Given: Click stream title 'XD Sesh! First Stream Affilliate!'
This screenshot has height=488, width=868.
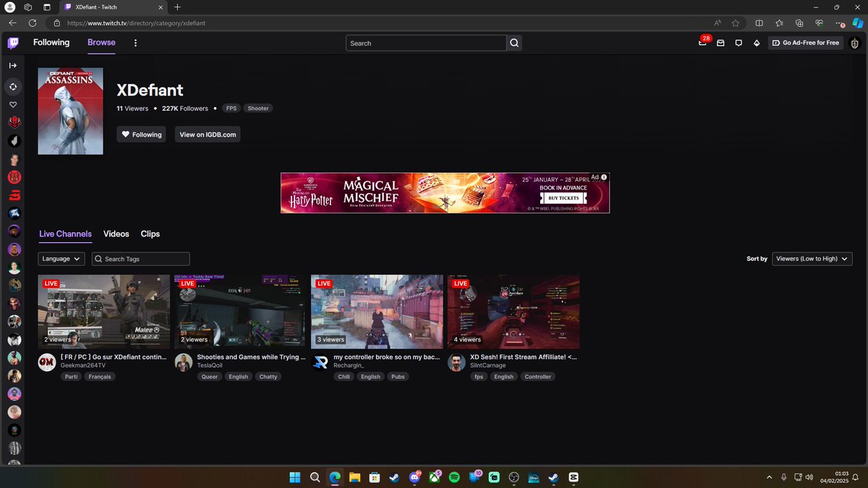Looking at the screenshot, I should coord(524,357).
